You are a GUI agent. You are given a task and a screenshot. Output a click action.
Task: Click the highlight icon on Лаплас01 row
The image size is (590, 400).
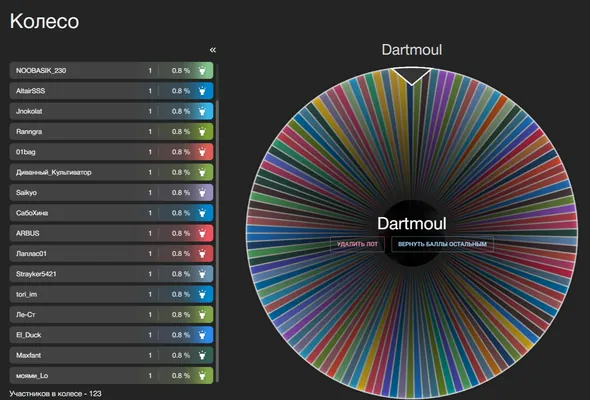pos(202,253)
